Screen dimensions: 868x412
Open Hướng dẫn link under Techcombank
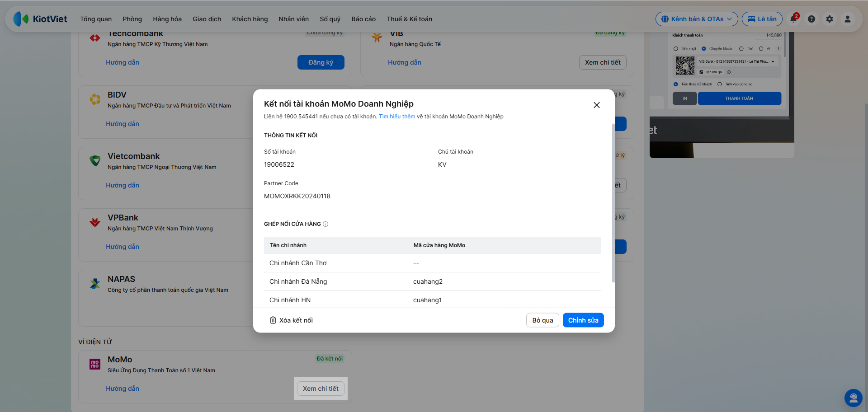(123, 62)
